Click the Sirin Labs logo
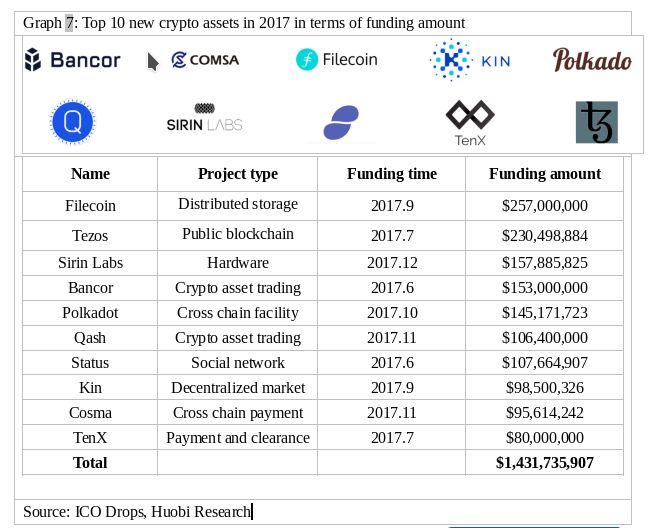This screenshot has height=528, width=660. click(x=205, y=117)
